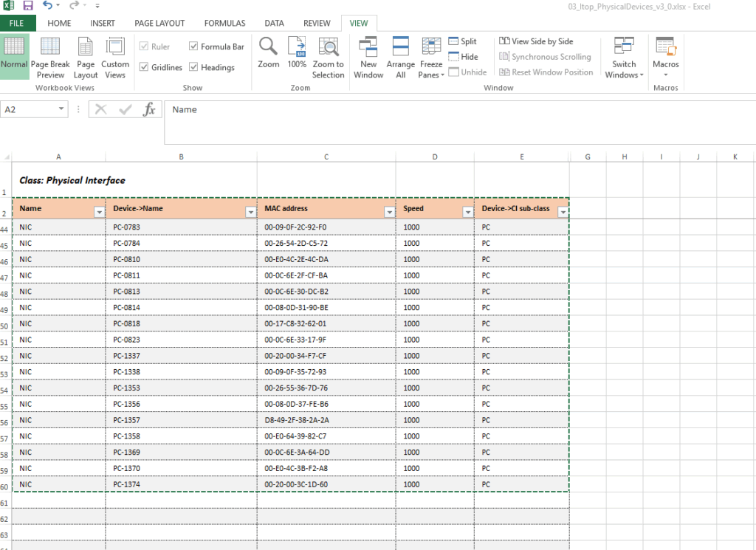Expand the MAC address column filter
The image size is (756, 550).
tap(389, 212)
